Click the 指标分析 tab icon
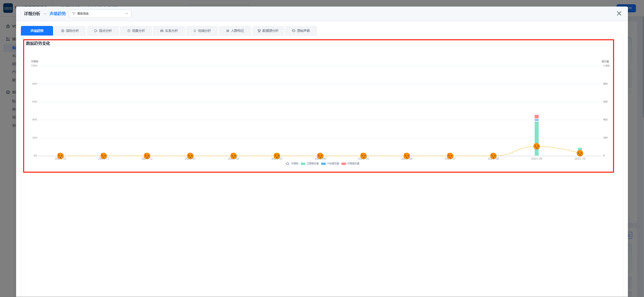Viewport: 644px width, 297px height. [63, 31]
